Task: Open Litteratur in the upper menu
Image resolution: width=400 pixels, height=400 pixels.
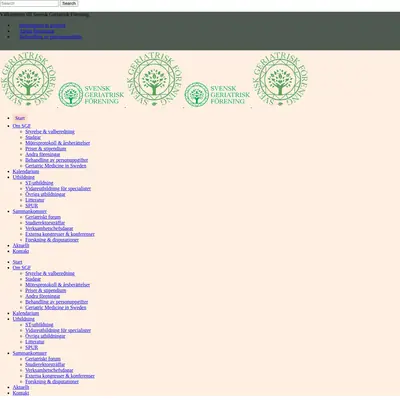Action: click(x=35, y=200)
